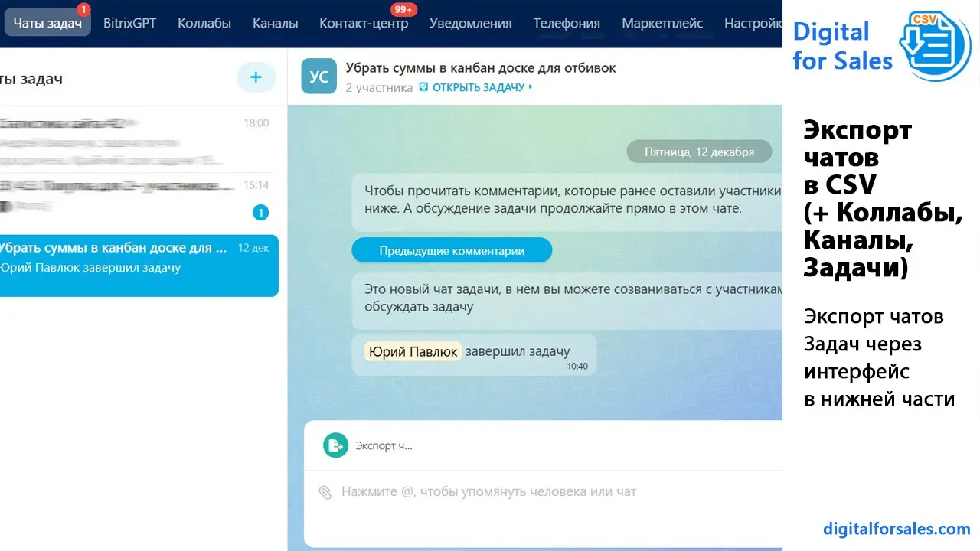Click the 2 участника label
The image size is (980, 551).
tap(379, 87)
